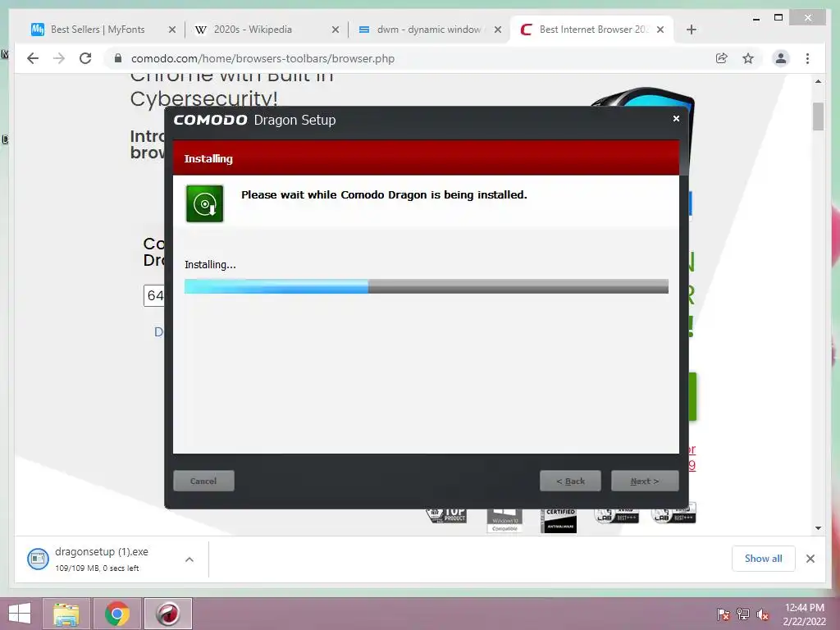Close the Best Sellers MyFonts tab

(x=172, y=30)
